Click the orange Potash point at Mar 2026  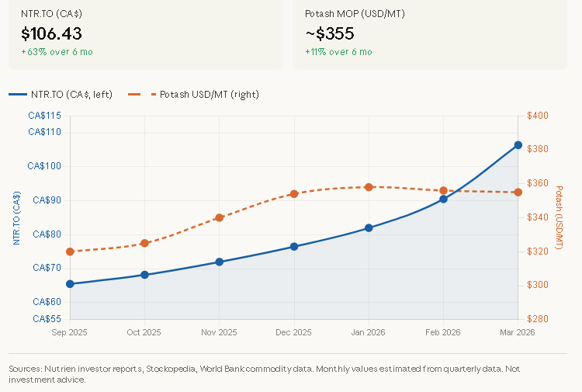518,192
